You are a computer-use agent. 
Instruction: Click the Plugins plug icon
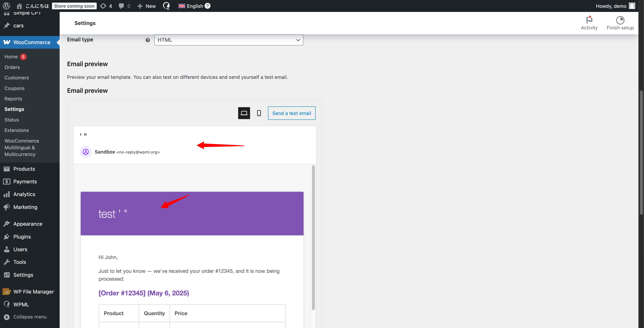tap(7, 236)
